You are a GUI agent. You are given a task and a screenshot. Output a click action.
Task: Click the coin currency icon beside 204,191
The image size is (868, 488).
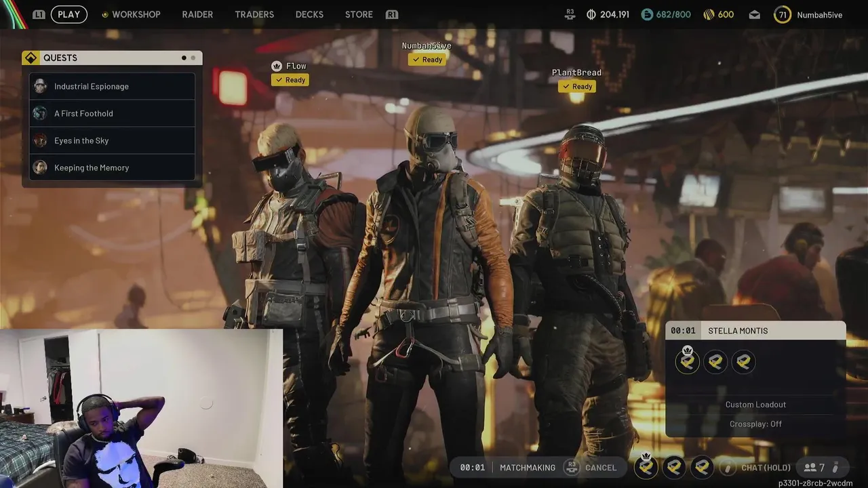point(591,14)
